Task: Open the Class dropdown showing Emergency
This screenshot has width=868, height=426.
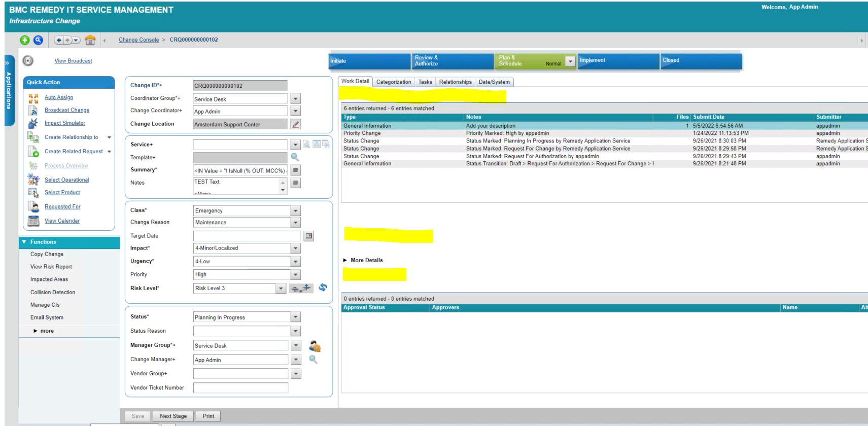Action: (296, 210)
